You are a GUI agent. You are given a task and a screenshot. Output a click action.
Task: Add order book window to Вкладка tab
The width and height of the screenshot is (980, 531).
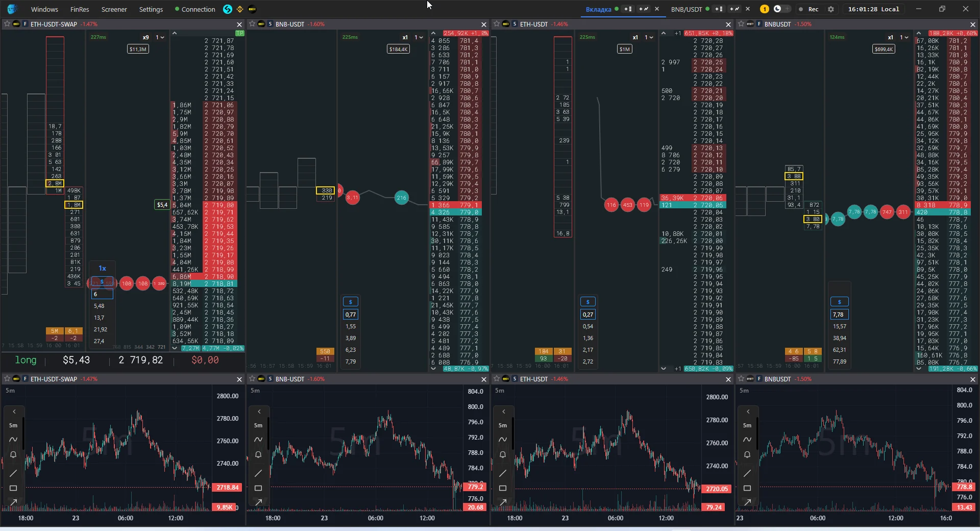[x=628, y=9]
